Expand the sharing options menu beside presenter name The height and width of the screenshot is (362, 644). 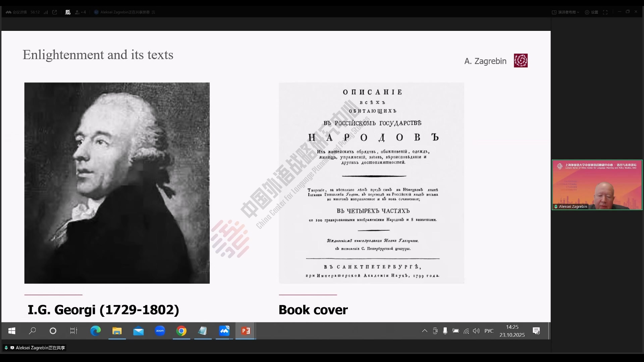tap(153, 12)
